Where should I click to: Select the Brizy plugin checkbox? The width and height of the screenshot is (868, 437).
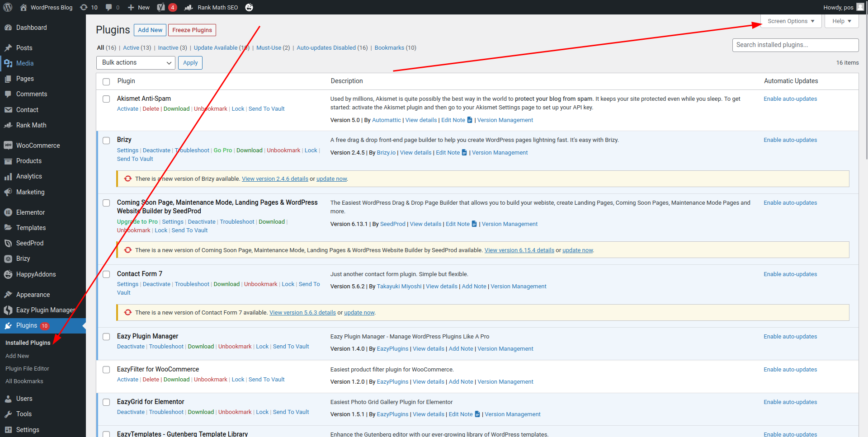pyautogui.click(x=106, y=141)
